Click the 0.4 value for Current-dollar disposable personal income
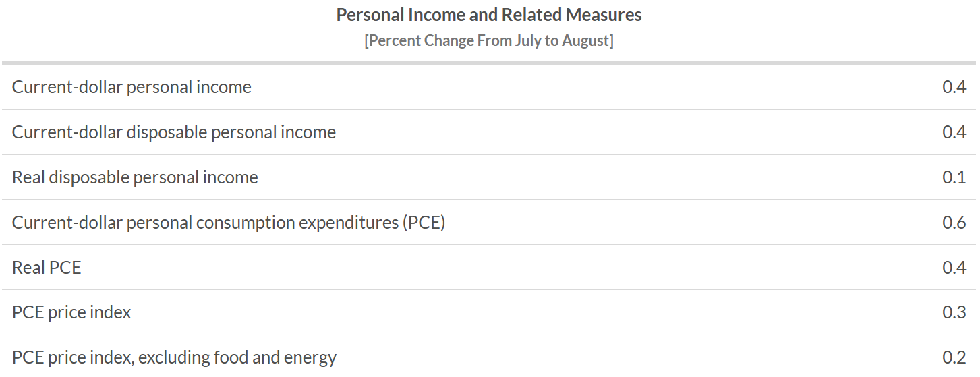This screenshot has width=980, height=377. click(x=954, y=132)
